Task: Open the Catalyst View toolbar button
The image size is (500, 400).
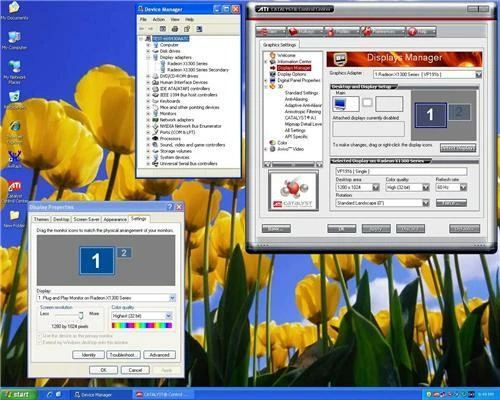Action: coord(271,32)
